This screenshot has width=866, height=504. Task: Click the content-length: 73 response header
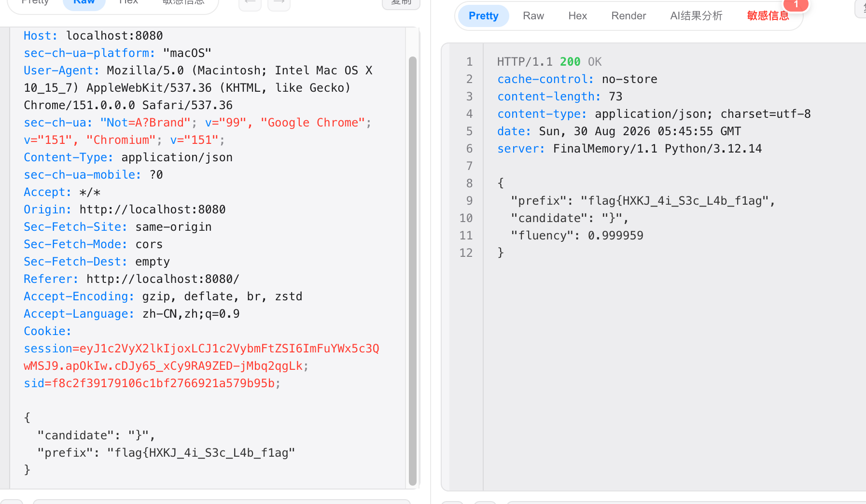tap(560, 97)
